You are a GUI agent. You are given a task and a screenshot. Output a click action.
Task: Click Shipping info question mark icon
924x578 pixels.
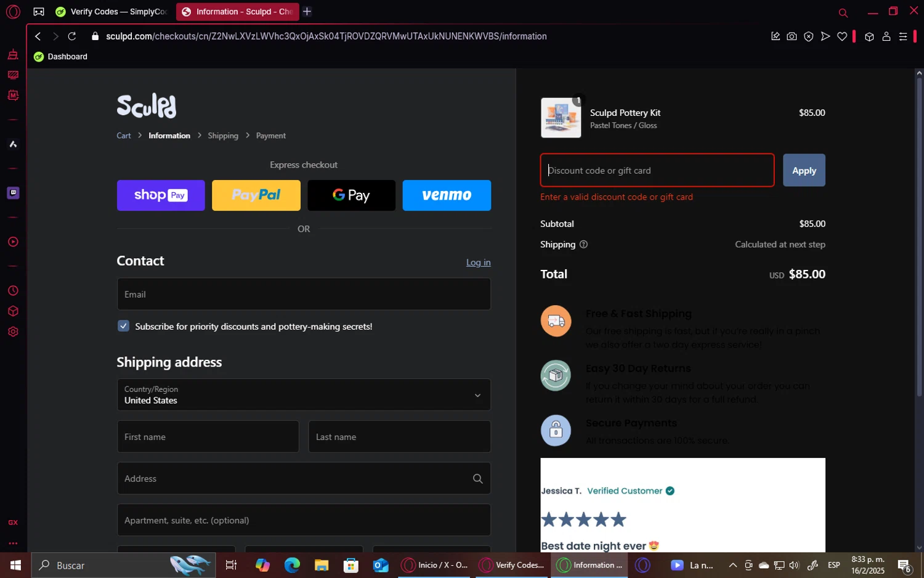click(583, 245)
